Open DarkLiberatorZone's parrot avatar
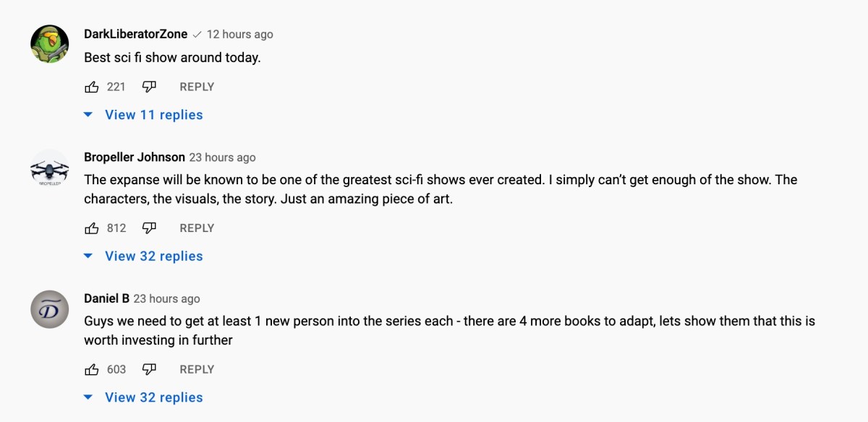The width and height of the screenshot is (868, 422). pyautogui.click(x=49, y=44)
